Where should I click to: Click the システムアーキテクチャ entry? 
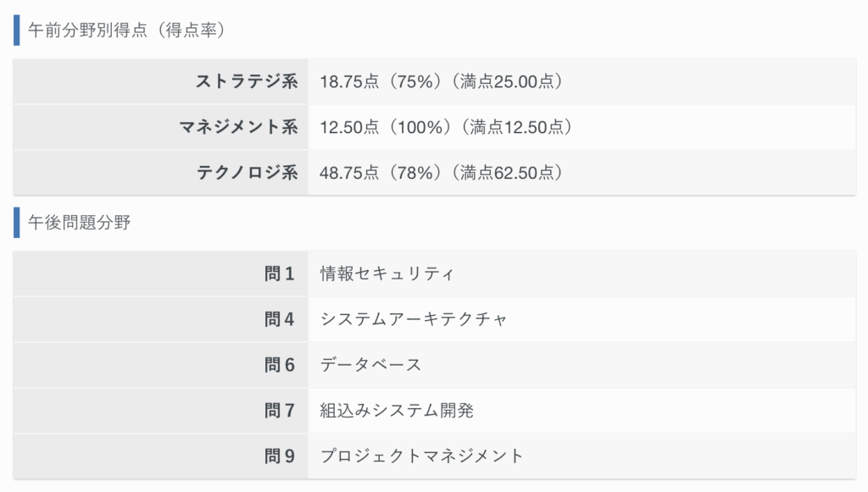pyautogui.click(x=414, y=319)
